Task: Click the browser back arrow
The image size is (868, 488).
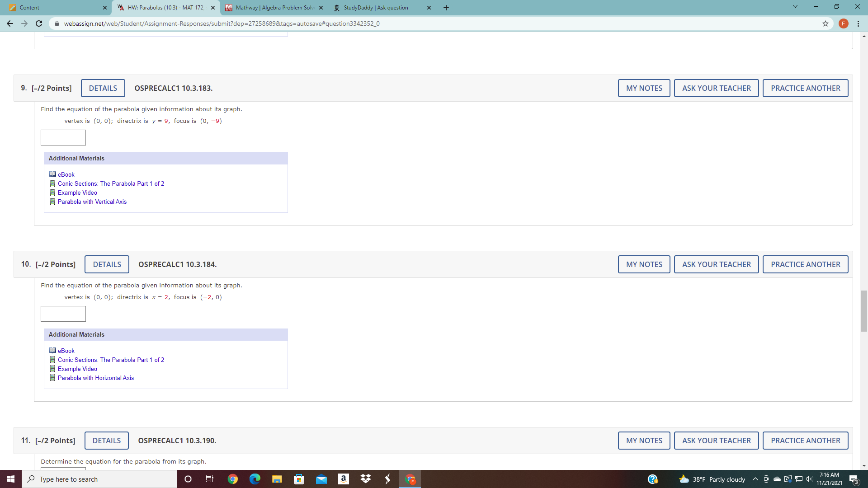Action: (10, 23)
